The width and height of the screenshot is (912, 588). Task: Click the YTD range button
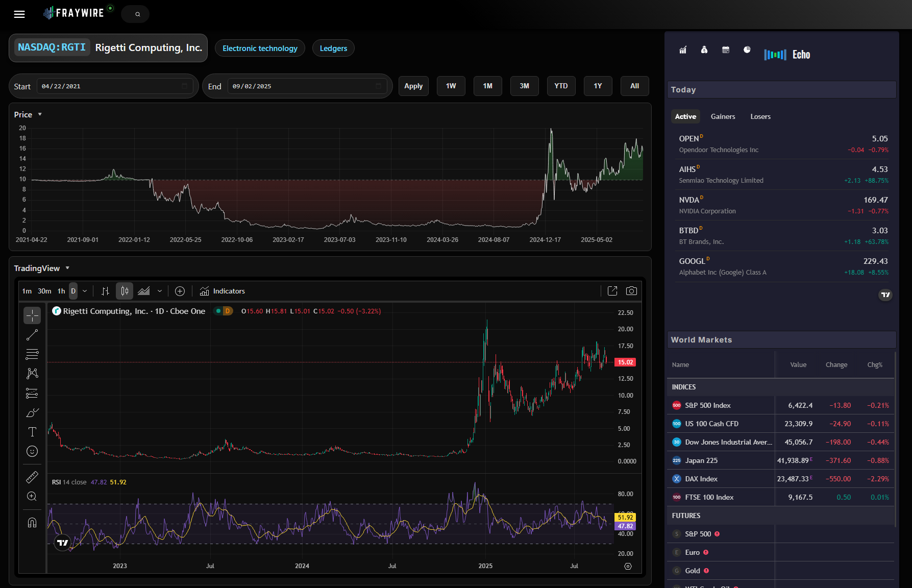tap(561, 86)
